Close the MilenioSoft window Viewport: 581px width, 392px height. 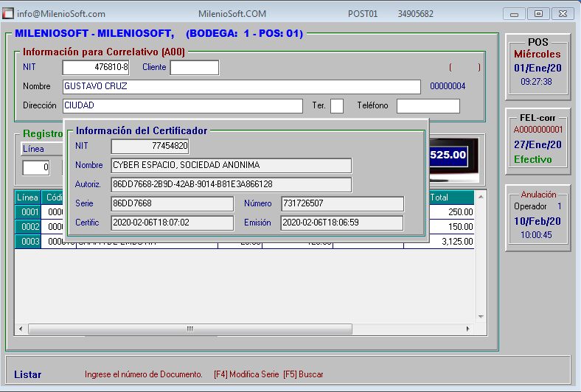(x=563, y=14)
